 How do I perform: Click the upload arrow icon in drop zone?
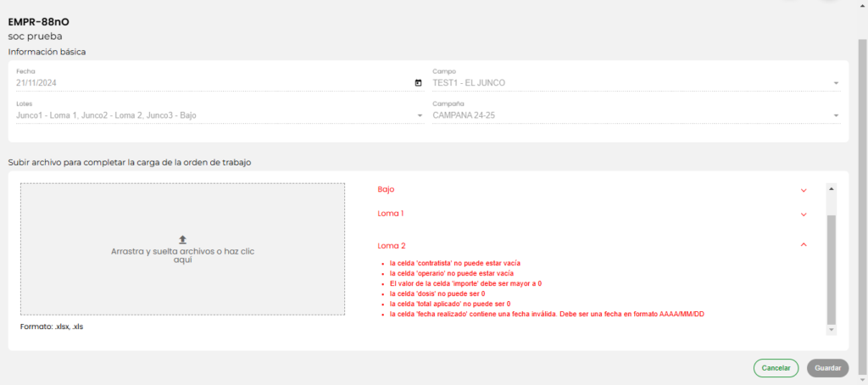point(182,240)
